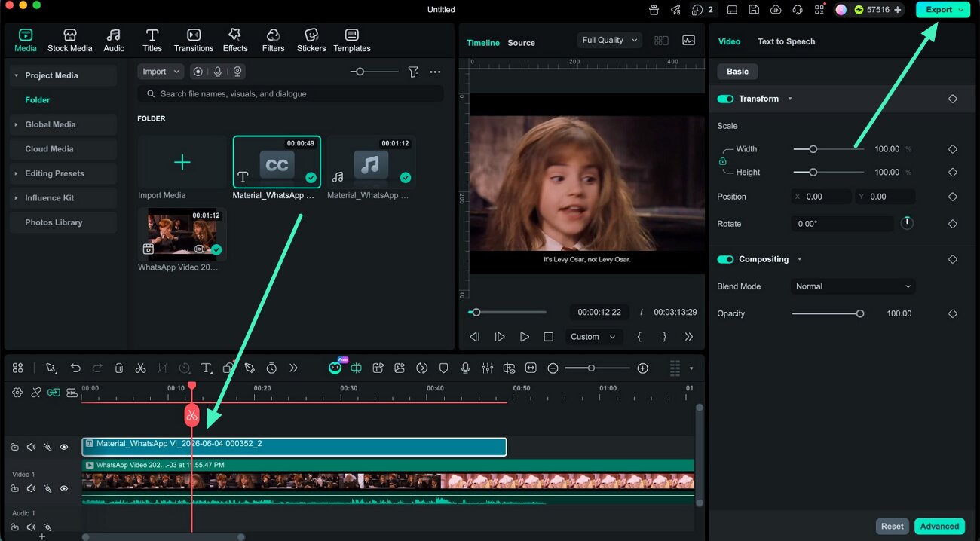Toggle the auto ripple link icon
This screenshot has width=980, height=541.
pyautogui.click(x=54, y=393)
